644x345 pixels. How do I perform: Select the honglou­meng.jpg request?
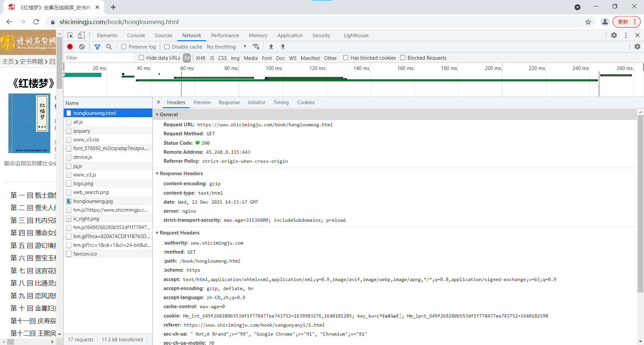pos(108,201)
